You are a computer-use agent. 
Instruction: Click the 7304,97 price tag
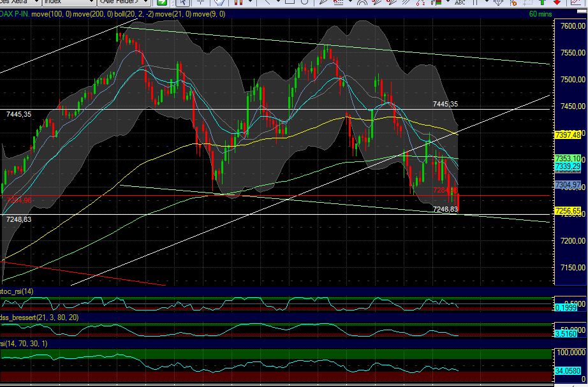click(568, 185)
